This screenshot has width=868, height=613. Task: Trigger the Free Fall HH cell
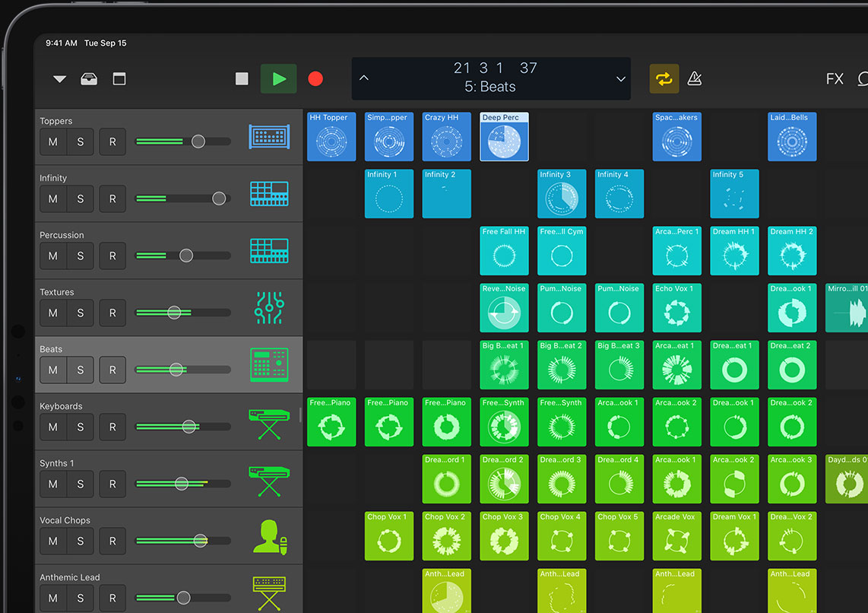coord(504,251)
